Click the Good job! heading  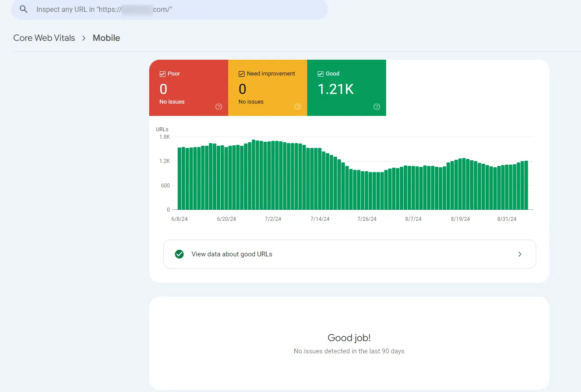(x=349, y=338)
